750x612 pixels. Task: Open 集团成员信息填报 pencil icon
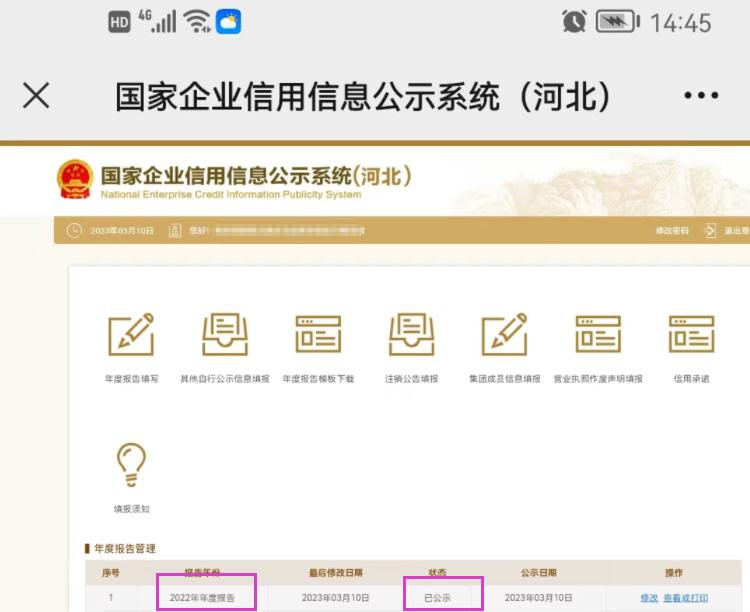coord(505,334)
